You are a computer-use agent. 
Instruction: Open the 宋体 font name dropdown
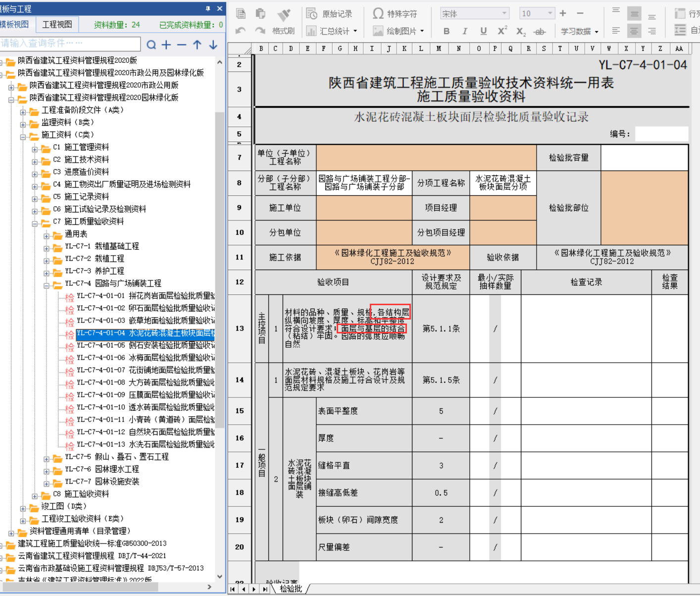tap(504, 13)
